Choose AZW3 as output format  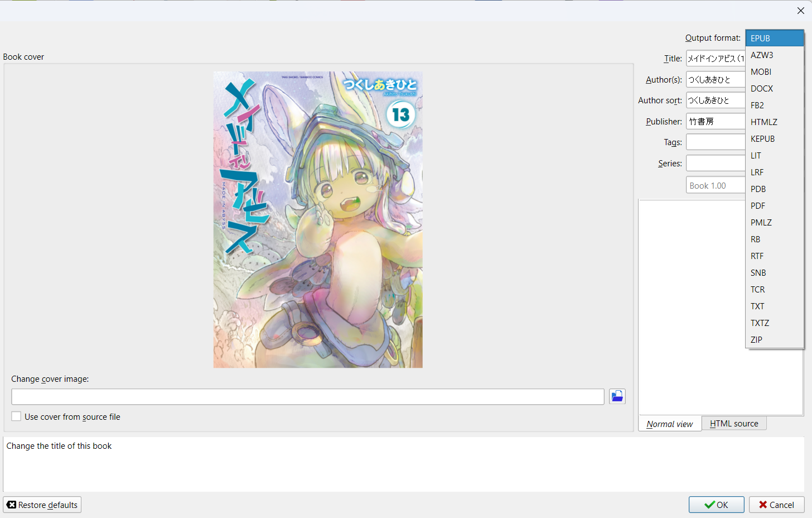775,55
